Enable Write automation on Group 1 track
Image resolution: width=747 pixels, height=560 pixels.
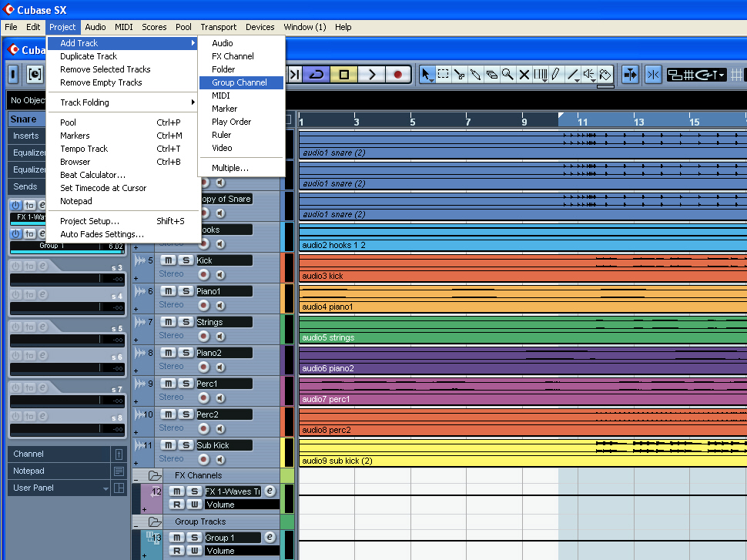pos(194,551)
